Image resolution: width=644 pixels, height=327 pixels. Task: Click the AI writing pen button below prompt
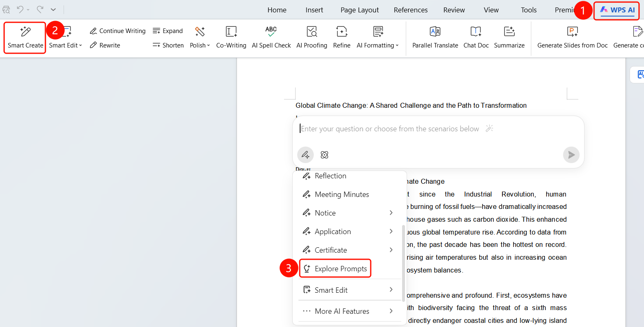[305, 155]
